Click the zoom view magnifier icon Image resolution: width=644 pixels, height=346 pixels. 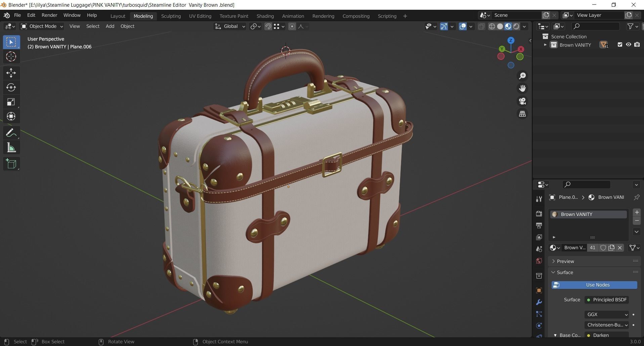pyautogui.click(x=522, y=76)
